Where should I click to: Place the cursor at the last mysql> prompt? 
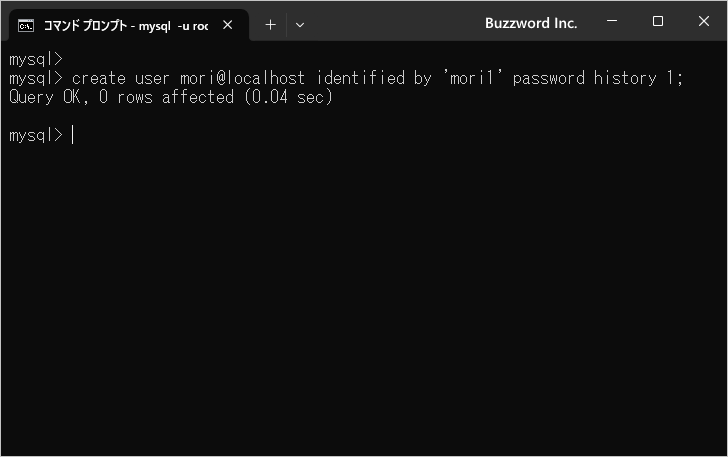(72, 135)
